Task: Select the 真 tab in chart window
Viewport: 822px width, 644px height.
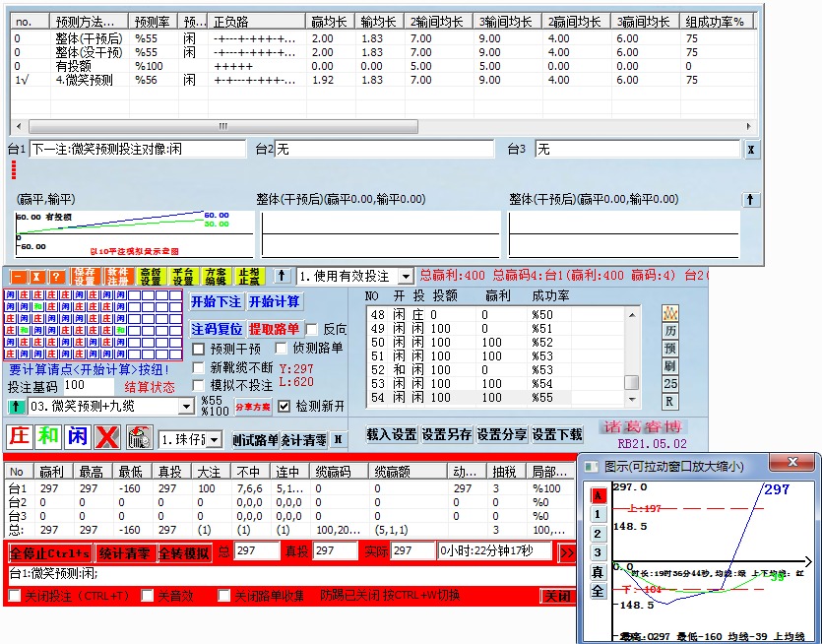Action: coord(597,570)
